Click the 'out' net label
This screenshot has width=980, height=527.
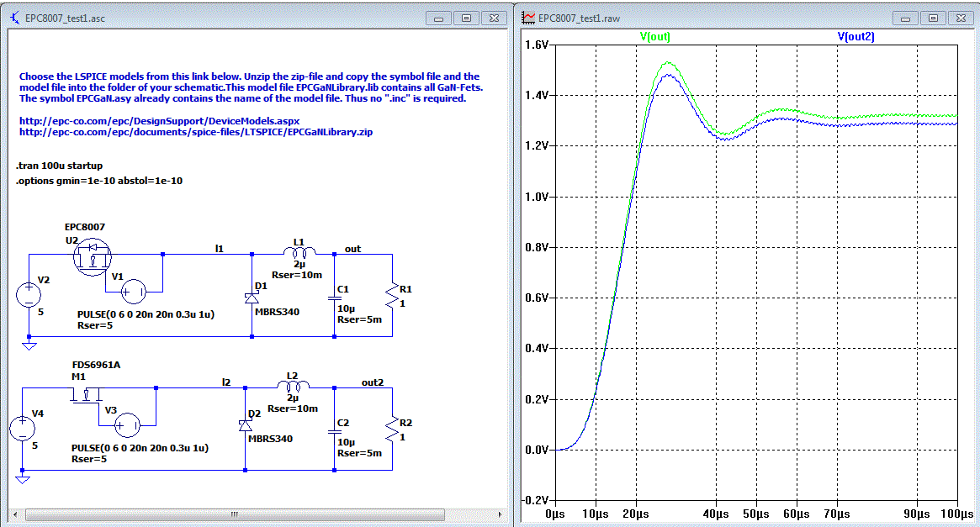coord(352,249)
